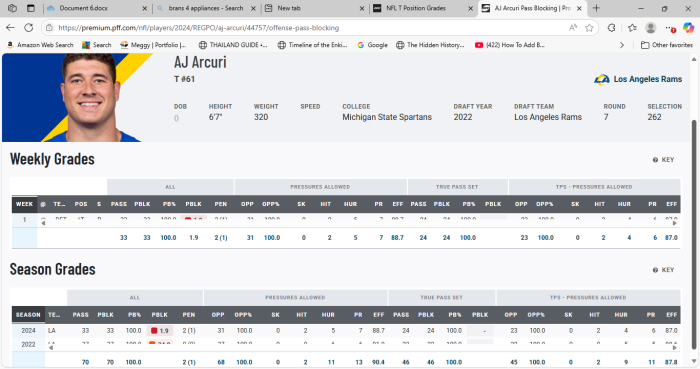Click the profile avatar icon
The image size is (700, 369).
(x=650, y=28)
